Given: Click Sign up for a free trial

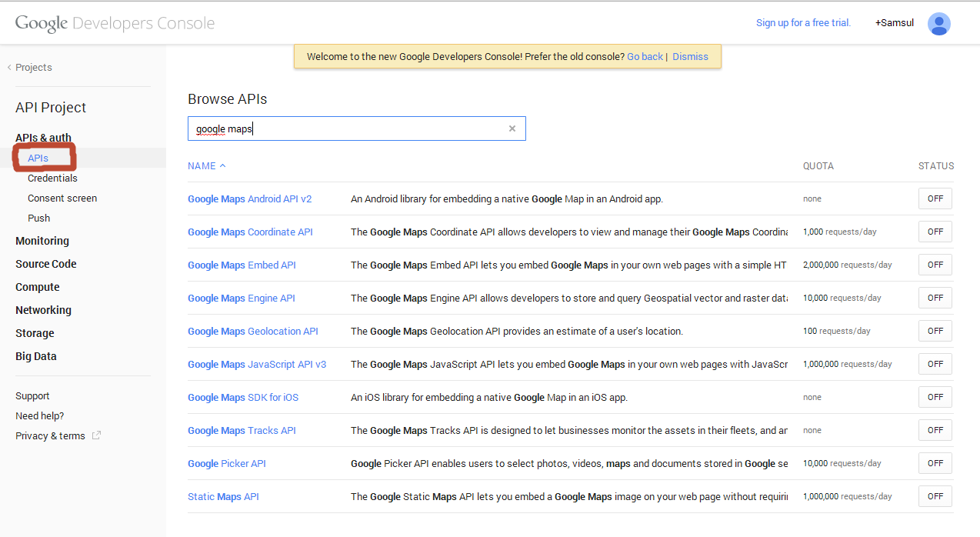Looking at the screenshot, I should click(804, 23).
